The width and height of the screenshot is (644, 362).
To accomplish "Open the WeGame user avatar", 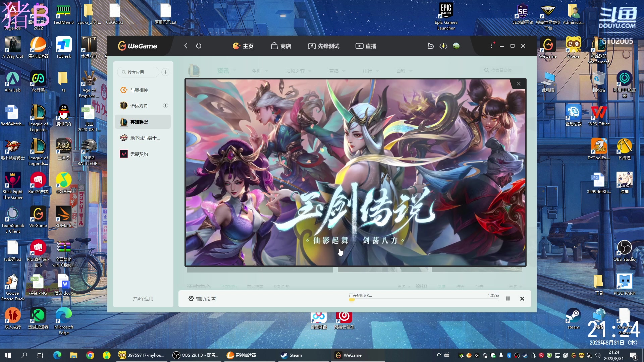I will click(456, 46).
